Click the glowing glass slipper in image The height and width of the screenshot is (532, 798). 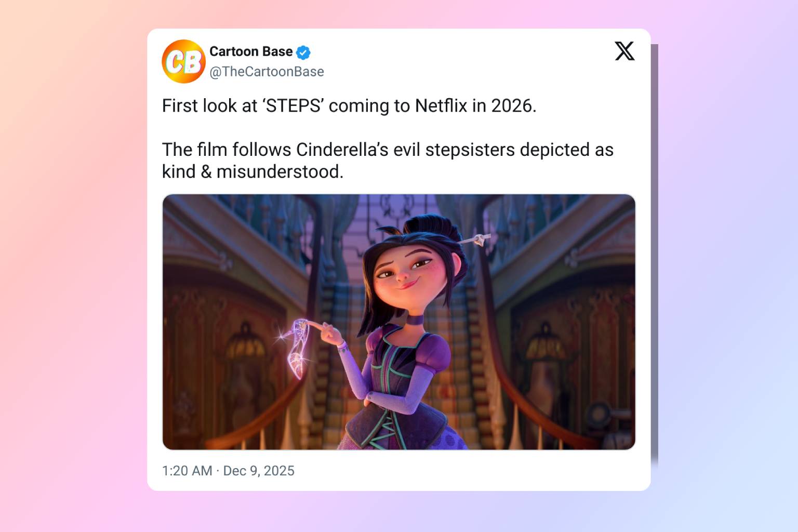298,348
